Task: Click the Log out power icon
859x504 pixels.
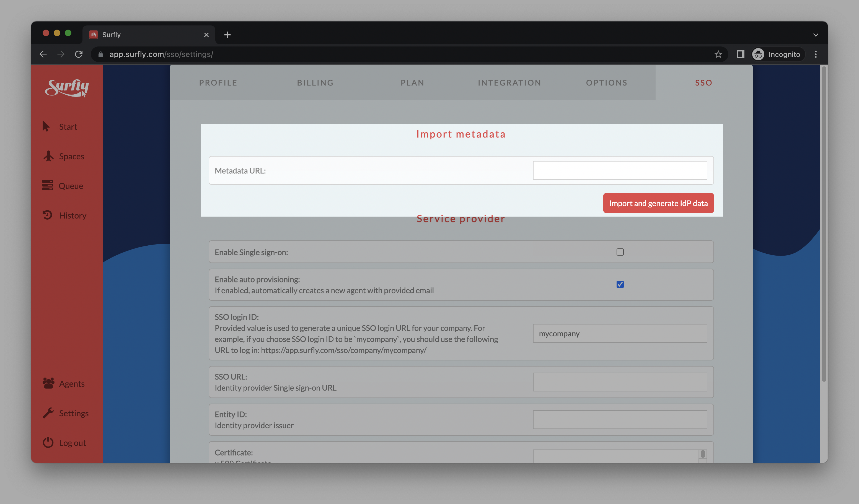Action: tap(48, 442)
